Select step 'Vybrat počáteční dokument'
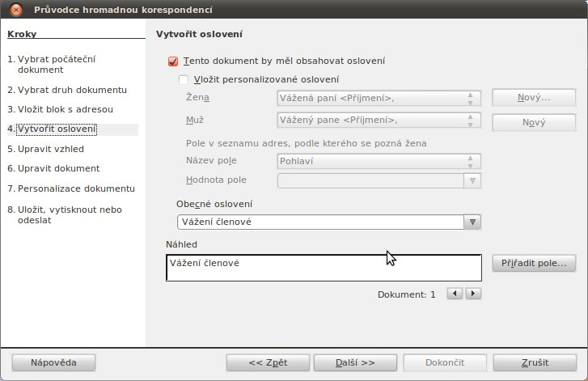Image resolution: width=588 pixels, height=381 pixels. [52, 65]
